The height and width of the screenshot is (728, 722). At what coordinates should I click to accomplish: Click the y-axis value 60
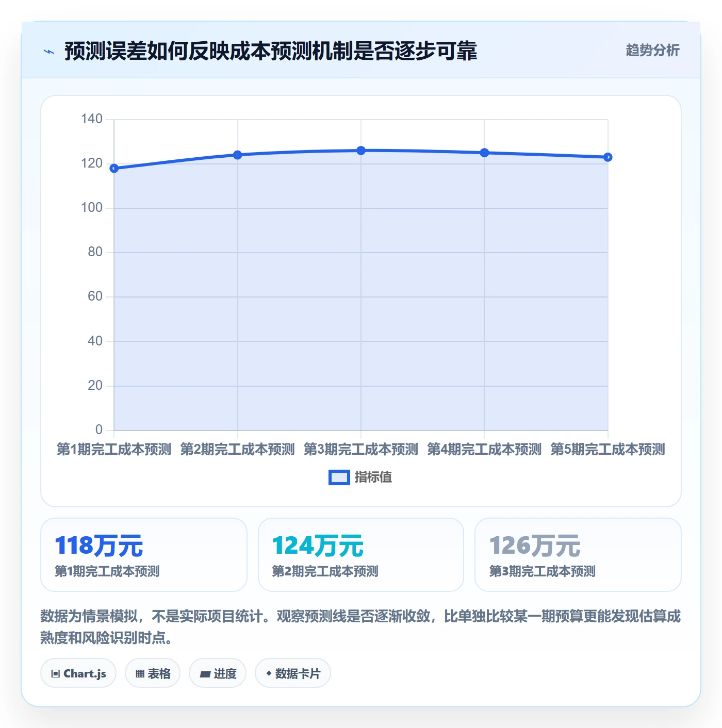(x=95, y=296)
